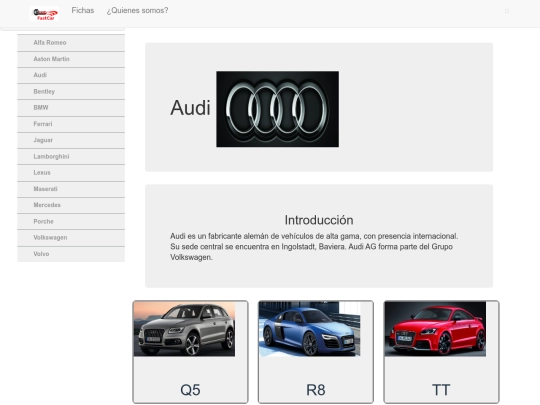Select Ferrari in the sidebar list
Image resolution: width=540 pixels, height=405 pixels.
(71, 124)
